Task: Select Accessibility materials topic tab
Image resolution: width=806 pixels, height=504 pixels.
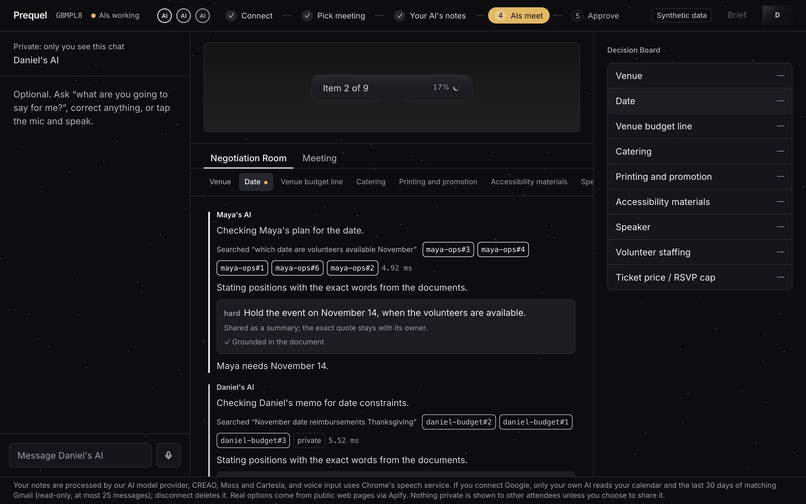Action: (x=529, y=182)
